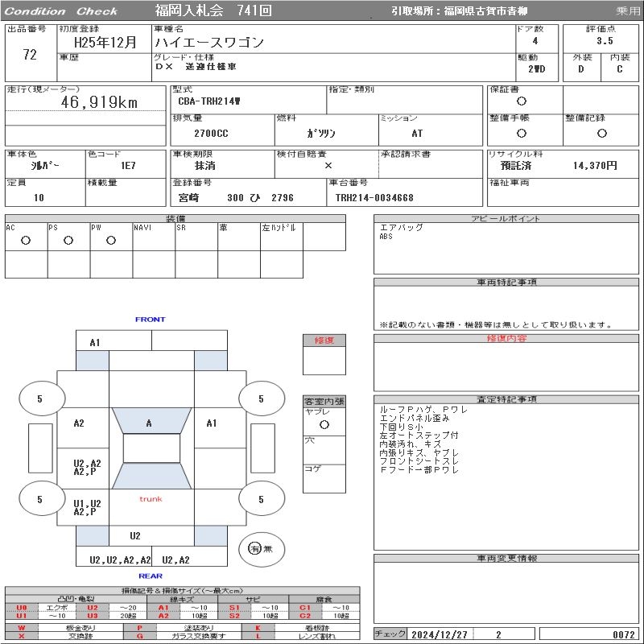644x644 pixels.
Task: Click model code CBA-TRH214W
Action: [x=209, y=101]
